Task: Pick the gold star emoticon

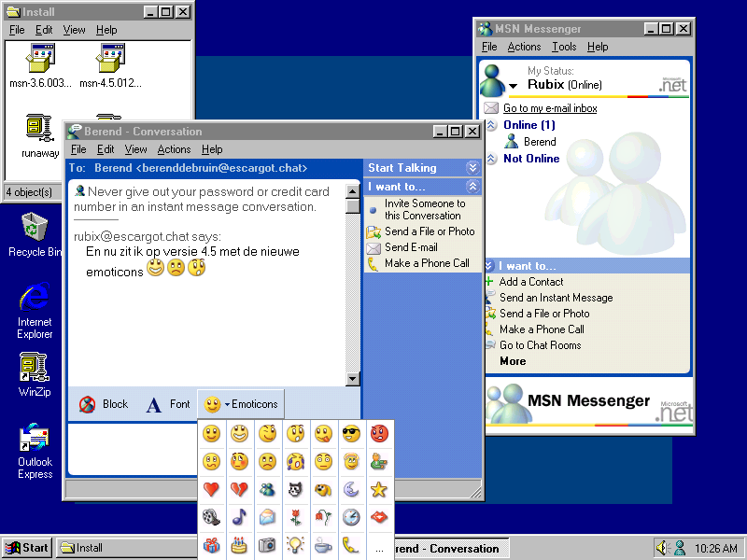Action: 379,489
